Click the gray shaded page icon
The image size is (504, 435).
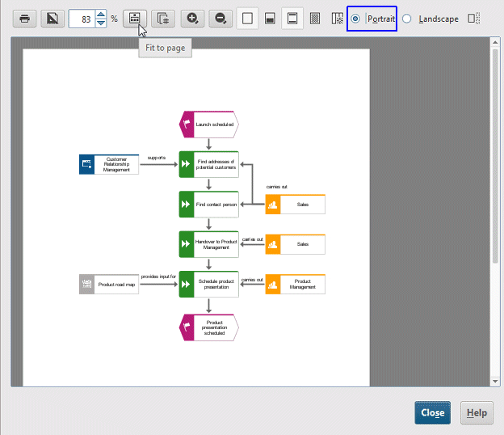315,19
